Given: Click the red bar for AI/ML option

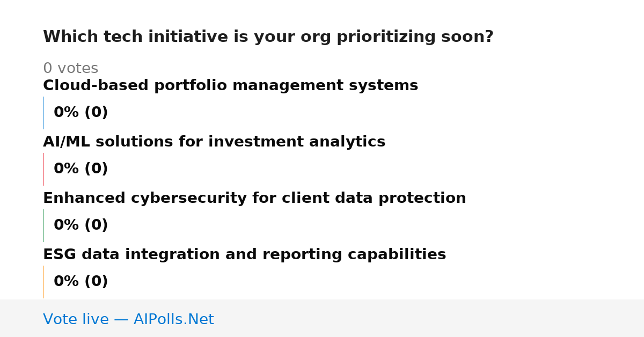Looking at the screenshot, I should (43, 169).
